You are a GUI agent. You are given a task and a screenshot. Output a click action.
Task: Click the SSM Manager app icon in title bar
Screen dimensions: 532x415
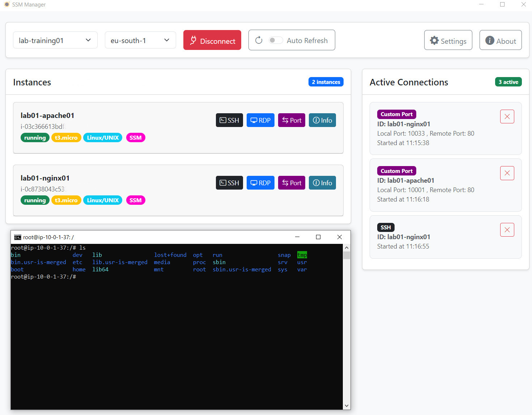[x=7, y=5]
